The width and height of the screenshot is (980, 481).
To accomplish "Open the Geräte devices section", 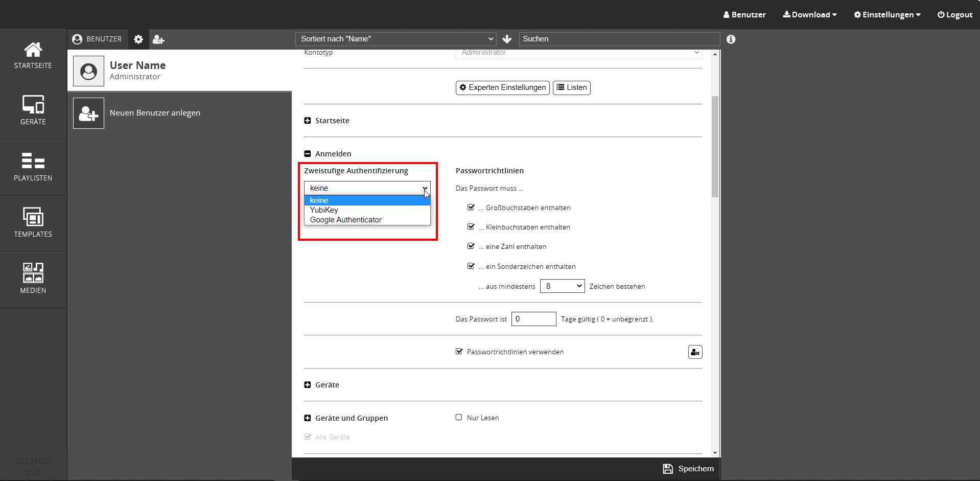I will [x=33, y=110].
